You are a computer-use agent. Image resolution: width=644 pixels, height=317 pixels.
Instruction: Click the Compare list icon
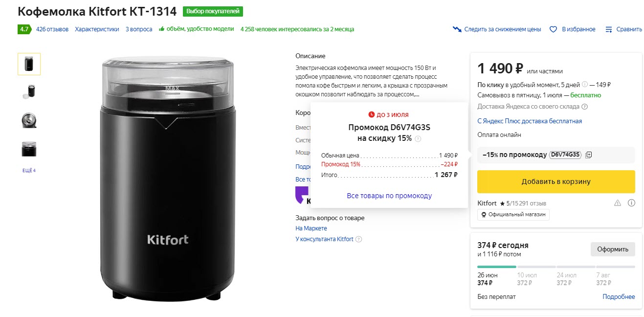click(x=609, y=29)
